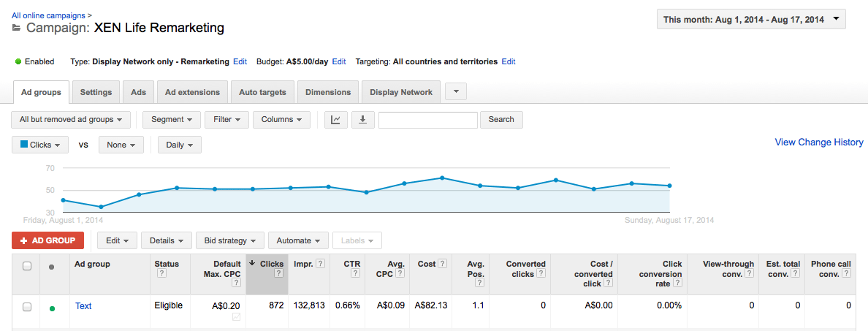868x331 pixels.
Task: Click the download report icon
Action: [362, 120]
